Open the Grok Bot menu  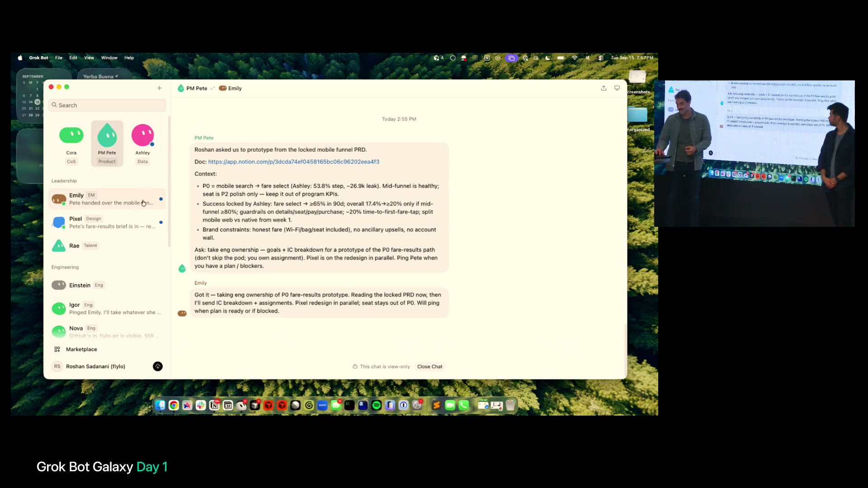point(38,58)
